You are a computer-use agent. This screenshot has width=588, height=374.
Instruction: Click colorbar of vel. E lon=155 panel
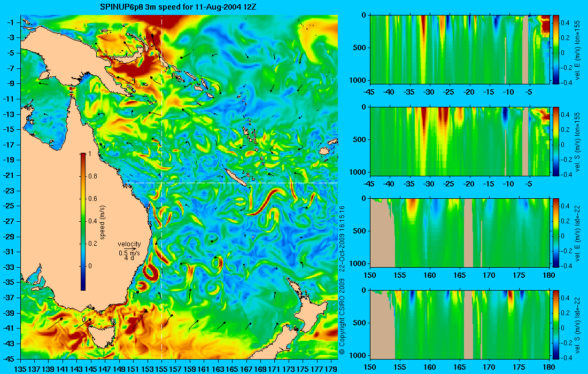tap(556, 50)
